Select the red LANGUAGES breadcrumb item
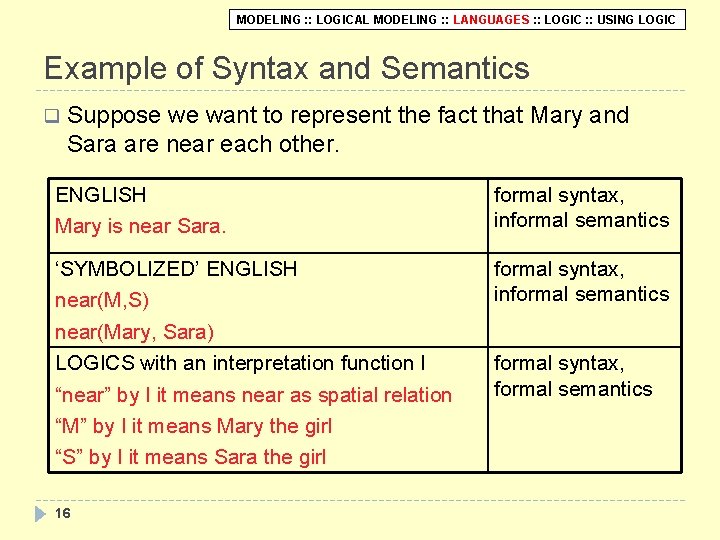The width and height of the screenshot is (720, 540). pos(491,20)
